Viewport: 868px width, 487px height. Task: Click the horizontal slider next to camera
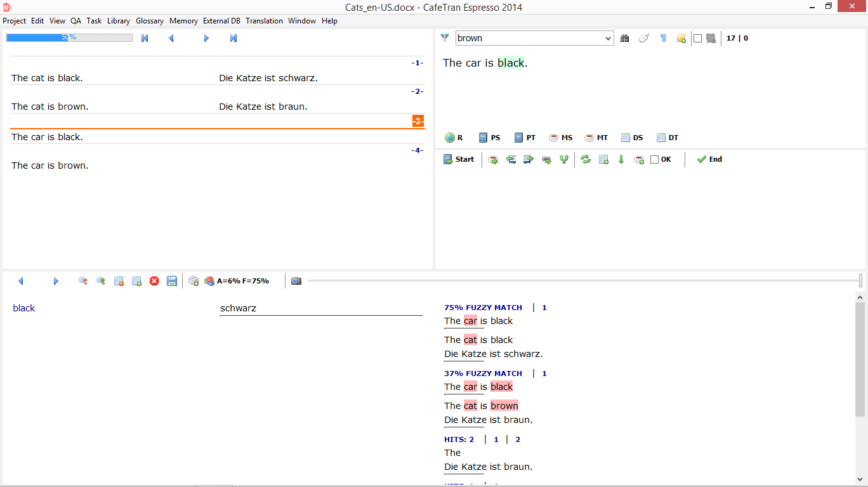584,280
